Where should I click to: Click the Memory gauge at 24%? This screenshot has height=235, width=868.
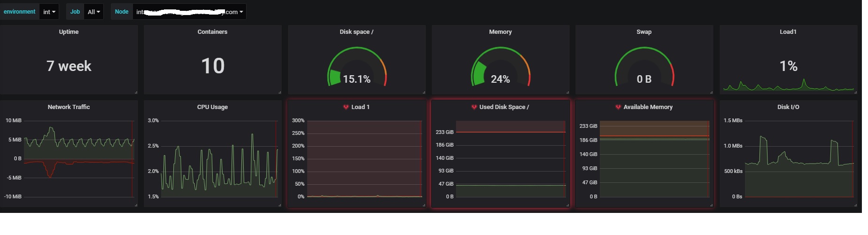(x=500, y=67)
